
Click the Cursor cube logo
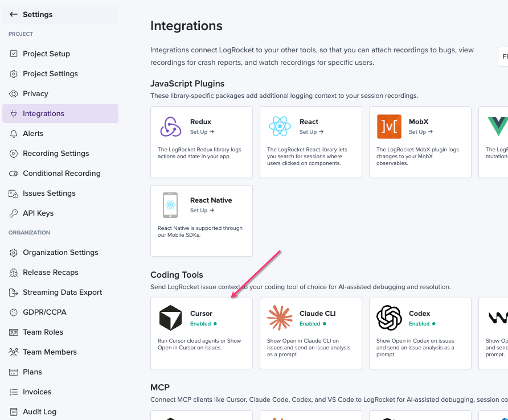click(x=170, y=318)
